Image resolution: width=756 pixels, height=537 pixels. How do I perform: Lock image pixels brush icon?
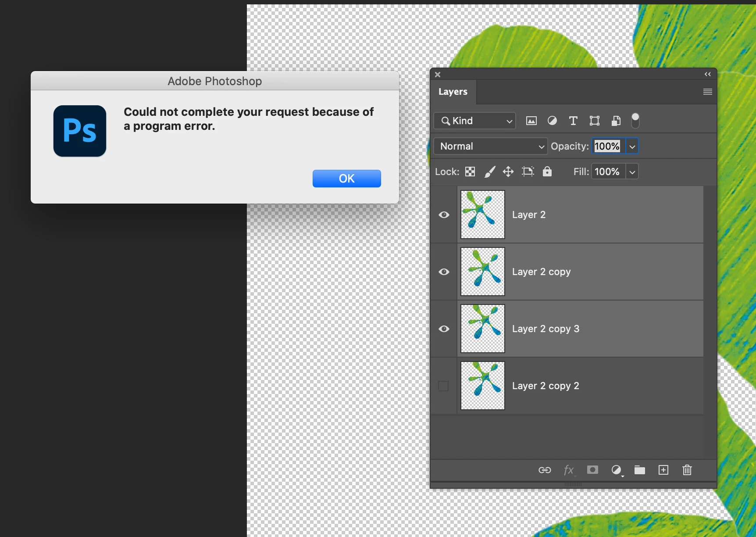pos(490,172)
